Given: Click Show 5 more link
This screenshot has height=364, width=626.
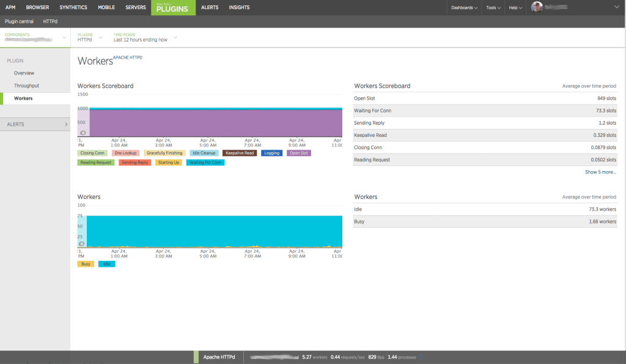Looking at the screenshot, I should [600, 172].
